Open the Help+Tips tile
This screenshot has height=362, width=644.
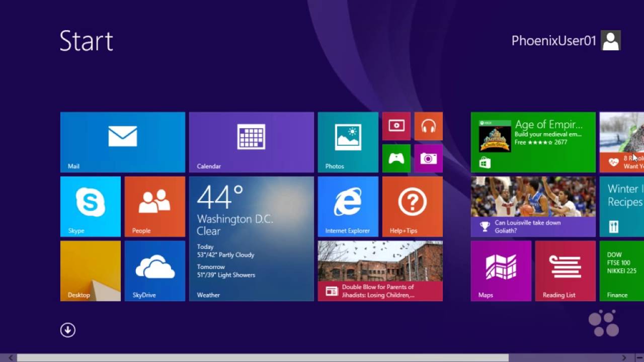tap(413, 207)
